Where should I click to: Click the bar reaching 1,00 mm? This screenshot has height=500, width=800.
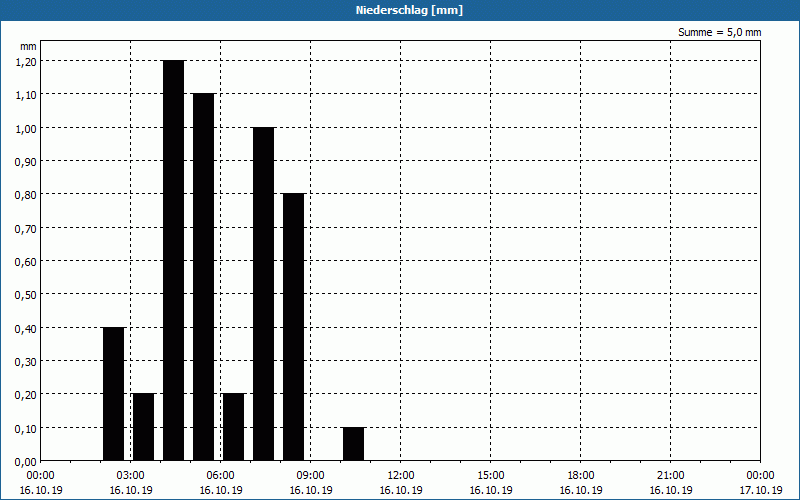pos(263,293)
